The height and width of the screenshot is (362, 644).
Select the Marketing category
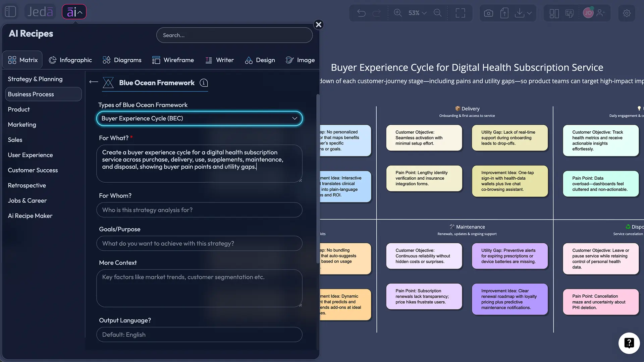(22, 125)
